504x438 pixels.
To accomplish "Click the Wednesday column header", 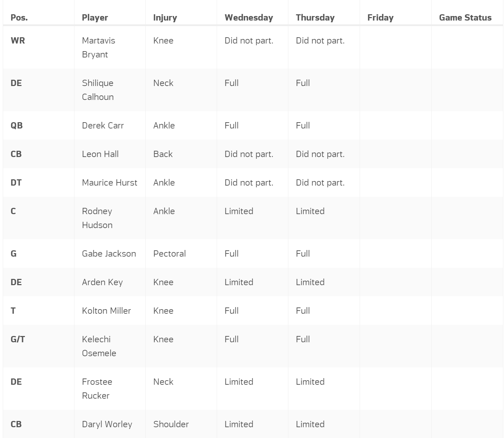I will point(249,17).
